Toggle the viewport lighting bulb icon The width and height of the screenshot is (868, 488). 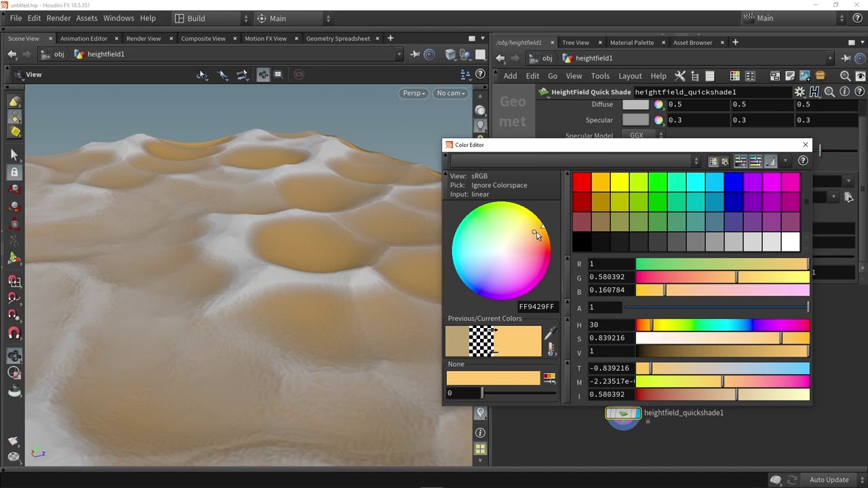tap(480, 125)
